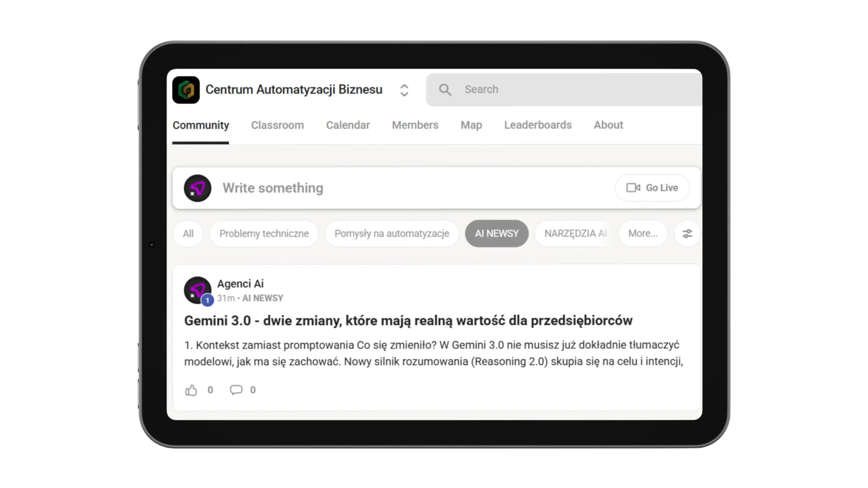Viewport: 868px width, 488px height.
Task: Go to the Members tab
Action: click(x=415, y=125)
